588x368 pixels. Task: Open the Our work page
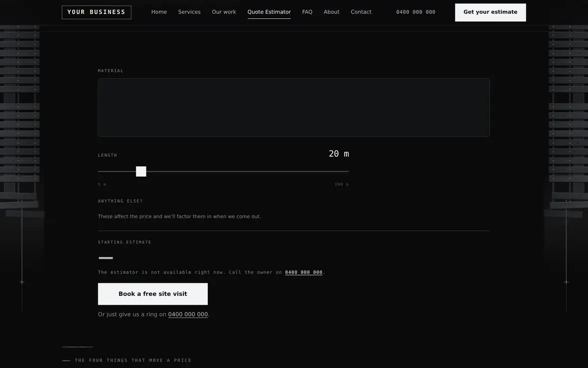point(224,12)
